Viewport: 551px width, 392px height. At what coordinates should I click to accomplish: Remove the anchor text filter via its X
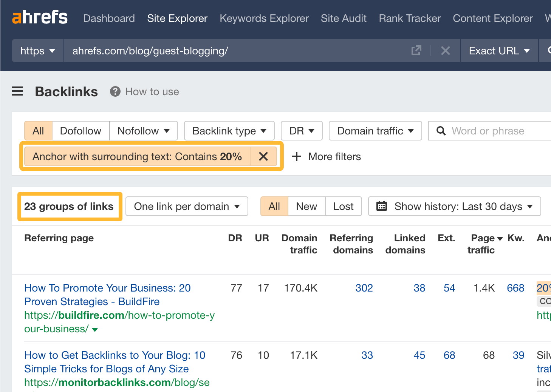point(263,156)
